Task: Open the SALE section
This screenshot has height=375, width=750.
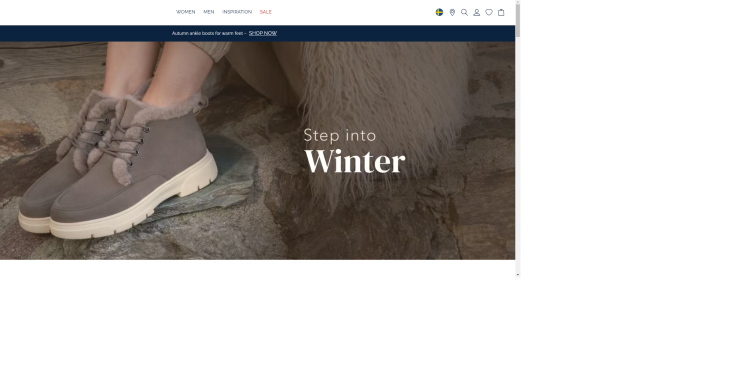Action: coord(265,12)
